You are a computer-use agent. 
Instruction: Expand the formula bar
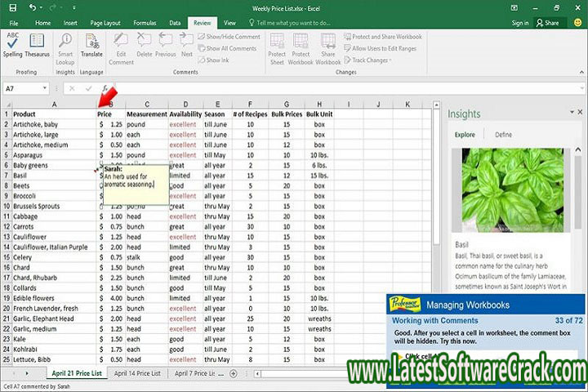pyautogui.click(x=582, y=88)
